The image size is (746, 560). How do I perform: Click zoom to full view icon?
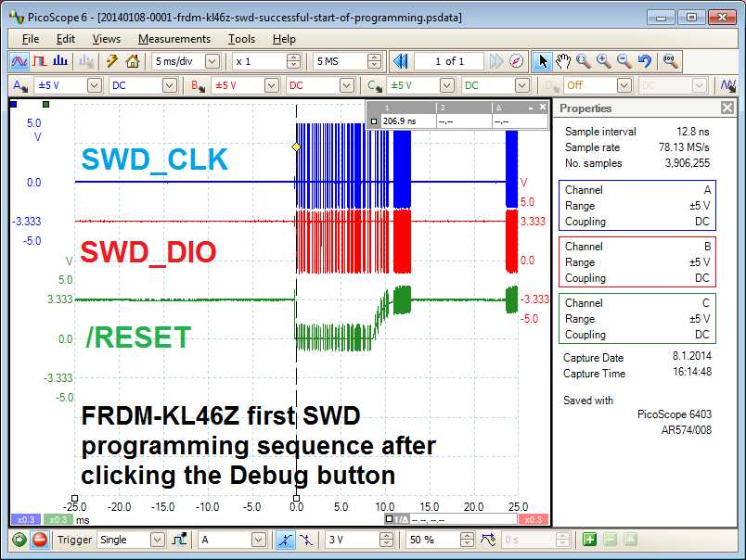[x=670, y=61]
